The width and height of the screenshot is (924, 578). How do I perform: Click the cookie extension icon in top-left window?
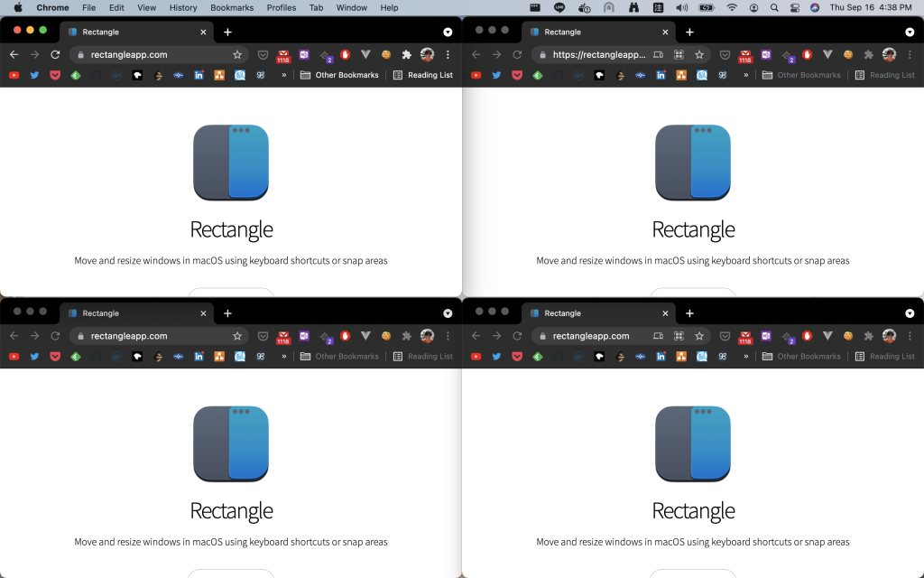pyautogui.click(x=386, y=55)
